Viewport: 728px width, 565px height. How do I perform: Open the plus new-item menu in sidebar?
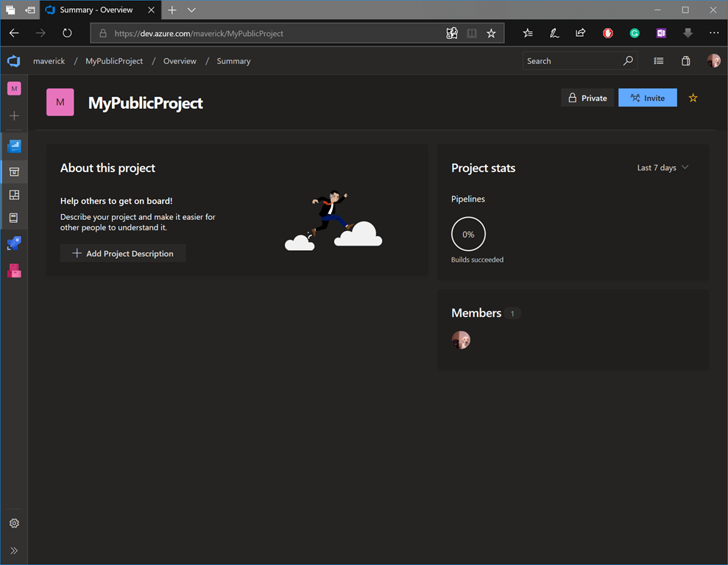(x=14, y=116)
